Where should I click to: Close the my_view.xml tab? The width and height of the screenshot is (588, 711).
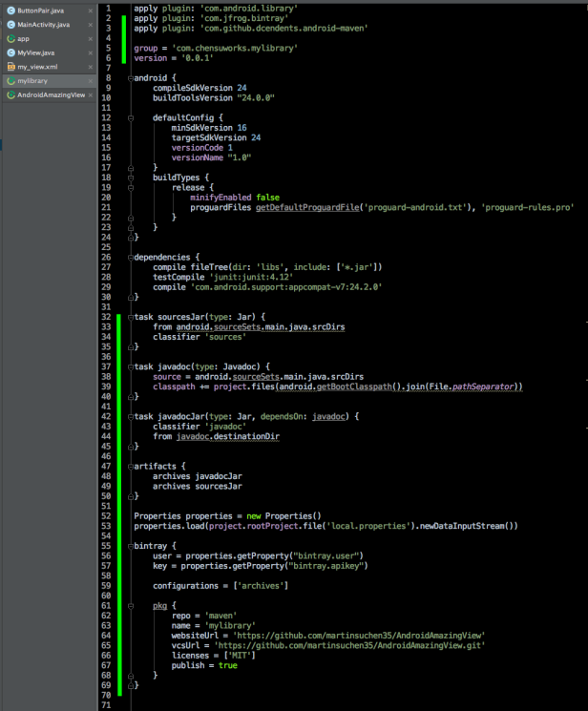click(91, 67)
